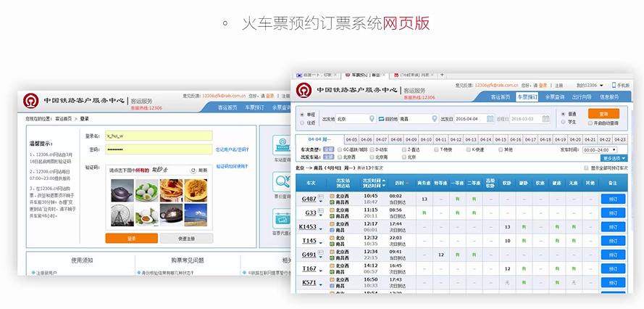Open 出行向导 tab in booking window
Image resolution: width=644 pixels, height=309 pixels.
pyautogui.click(x=582, y=97)
